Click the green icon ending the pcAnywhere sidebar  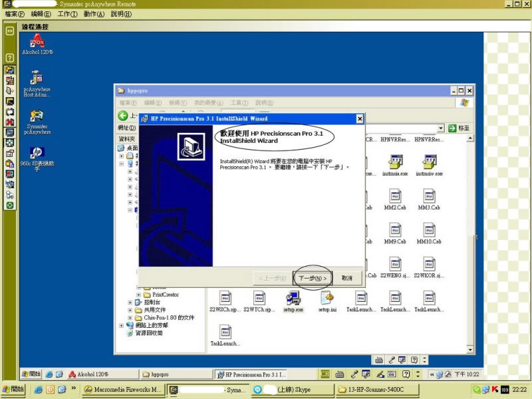(10, 205)
